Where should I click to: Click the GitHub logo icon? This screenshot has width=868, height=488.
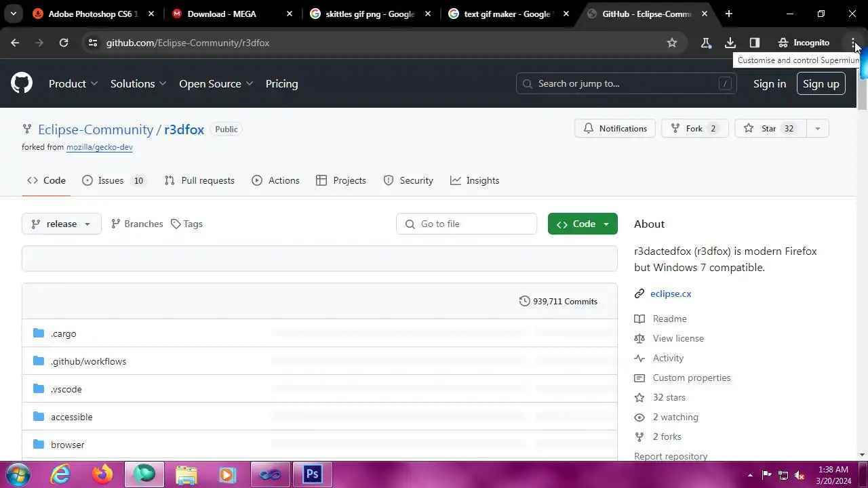pyautogui.click(x=22, y=83)
